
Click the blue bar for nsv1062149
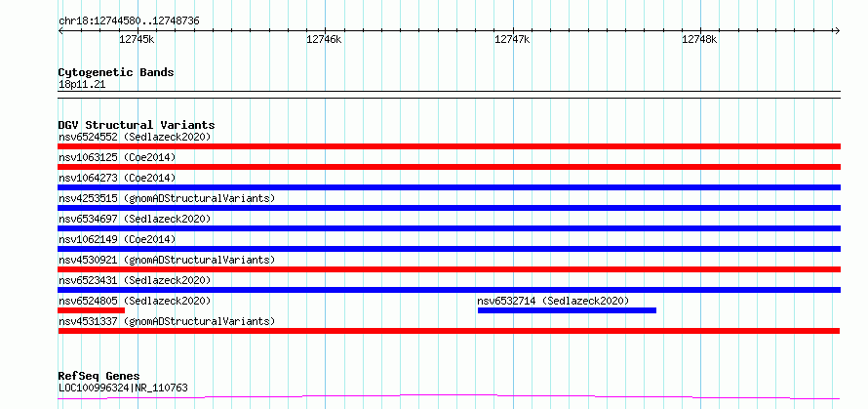(x=449, y=249)
